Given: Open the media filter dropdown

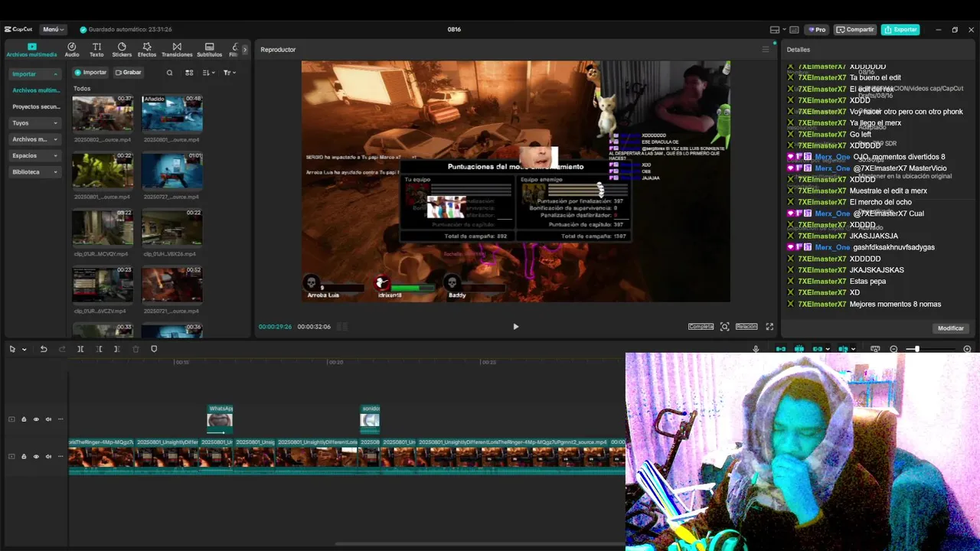Looking at the screenshot, I should [x=229, y=73].
